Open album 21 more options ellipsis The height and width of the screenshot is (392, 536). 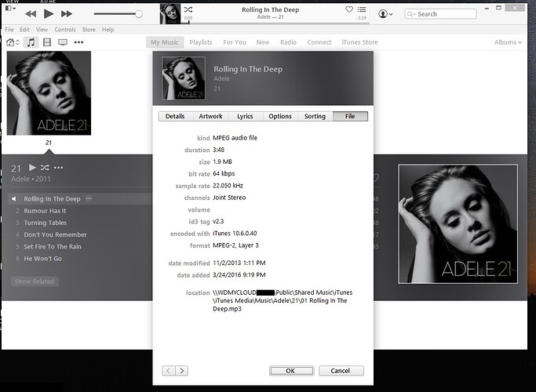click(58, 167)
